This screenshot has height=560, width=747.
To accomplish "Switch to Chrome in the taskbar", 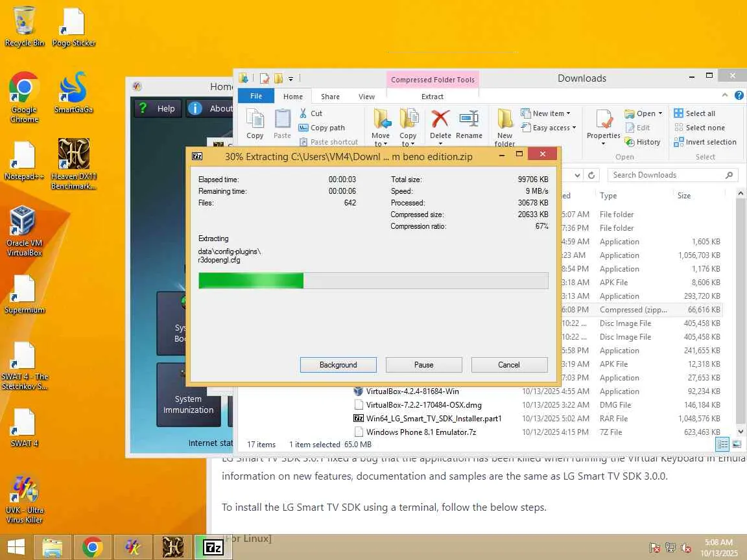I will pyautogui.click(x=93, y=547).
